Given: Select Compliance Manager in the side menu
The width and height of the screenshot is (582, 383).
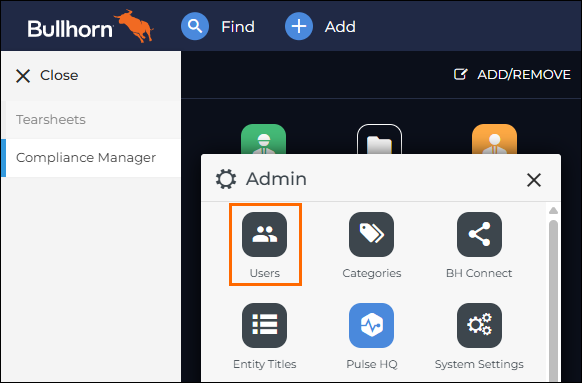Looking at the screenshot, I should tap(91, 158).
